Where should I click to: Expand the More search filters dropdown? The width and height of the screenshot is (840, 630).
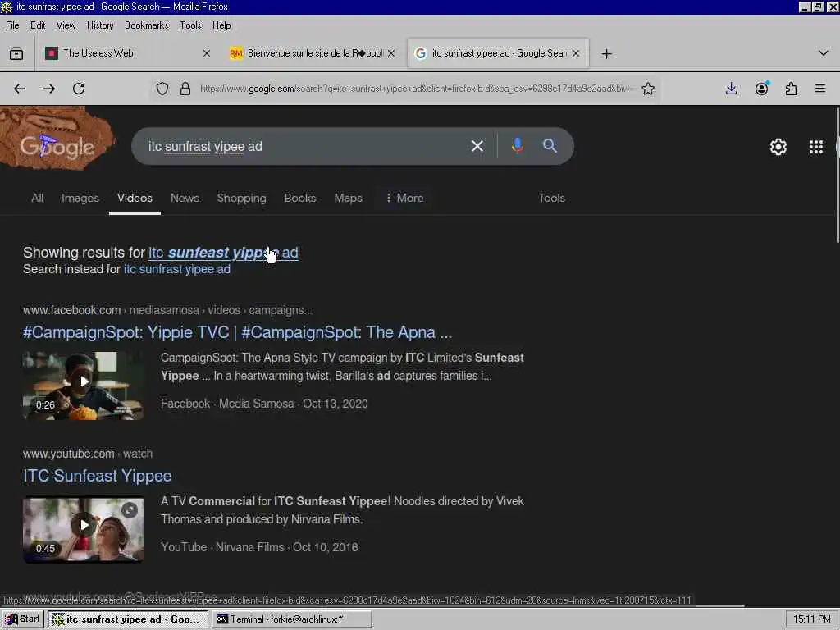404,199
